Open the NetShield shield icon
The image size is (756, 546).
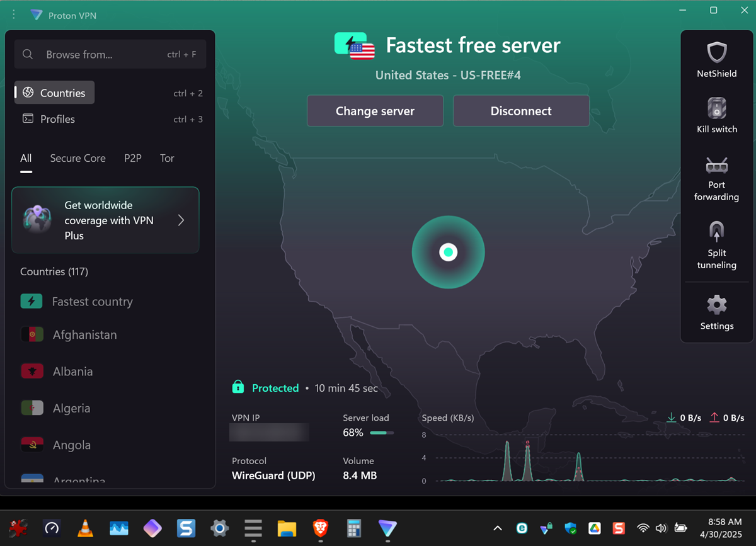[716, 52]
